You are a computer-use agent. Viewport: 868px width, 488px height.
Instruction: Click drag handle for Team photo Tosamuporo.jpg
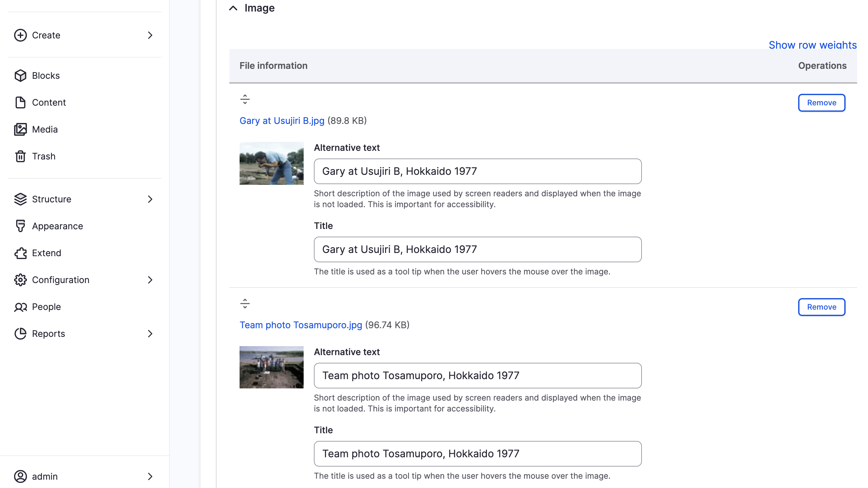coord(245,304)
